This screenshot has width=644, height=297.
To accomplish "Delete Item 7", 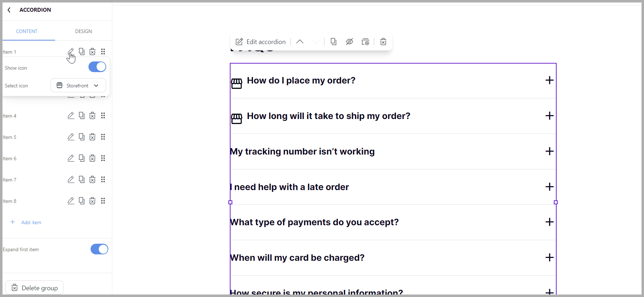I will coord(92,179).
